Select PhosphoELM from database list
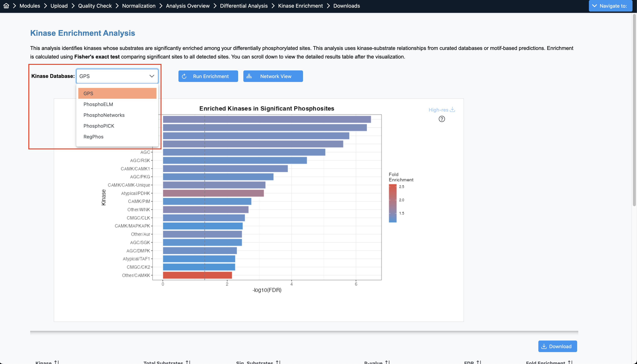Screen dimensions: 637x364 [98, 104]
